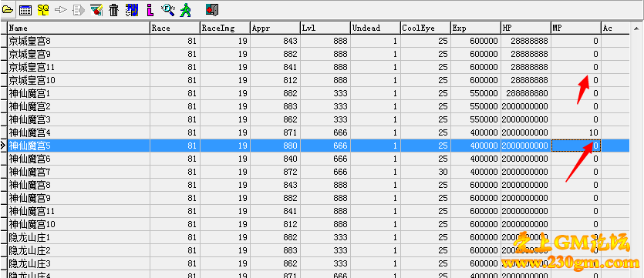644x278 pixels.
Task: Open the SQL query tool
Action: (x=43, y=10)
